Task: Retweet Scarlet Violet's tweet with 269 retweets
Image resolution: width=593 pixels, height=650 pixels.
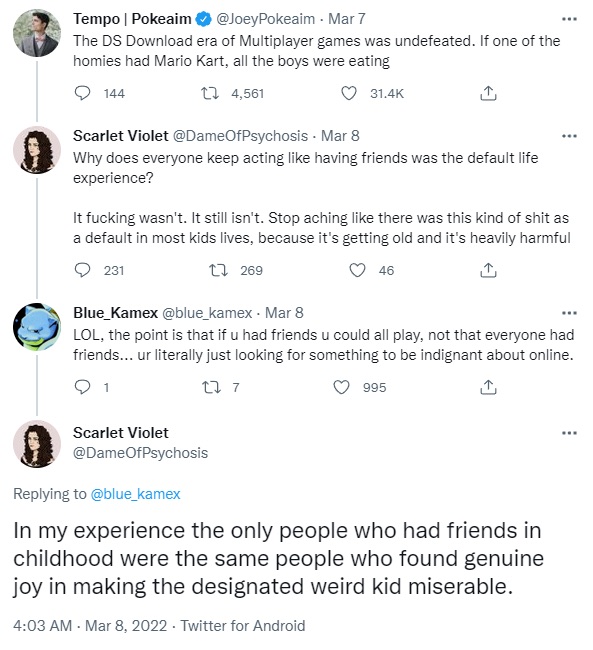Action: 218,270
